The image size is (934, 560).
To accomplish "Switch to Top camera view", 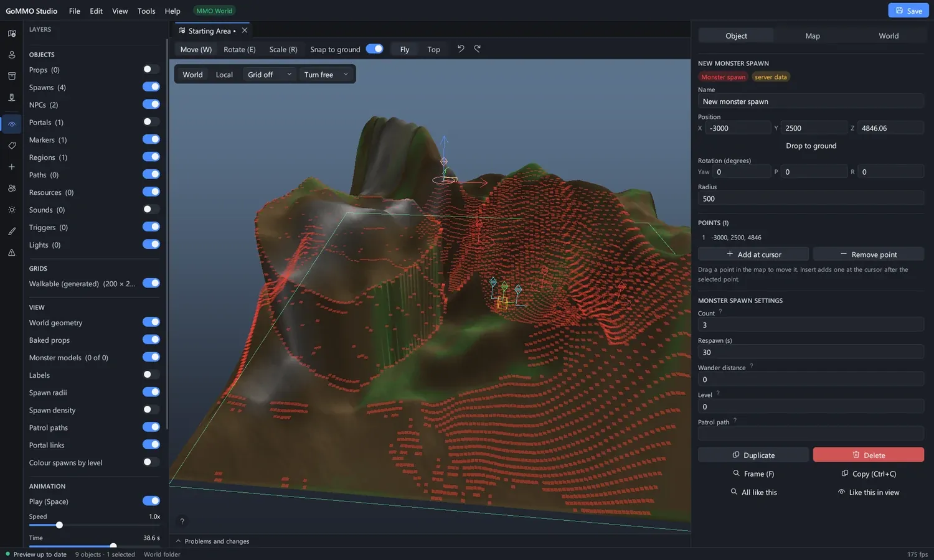I will pyautogui.click(x=433, y=49).
